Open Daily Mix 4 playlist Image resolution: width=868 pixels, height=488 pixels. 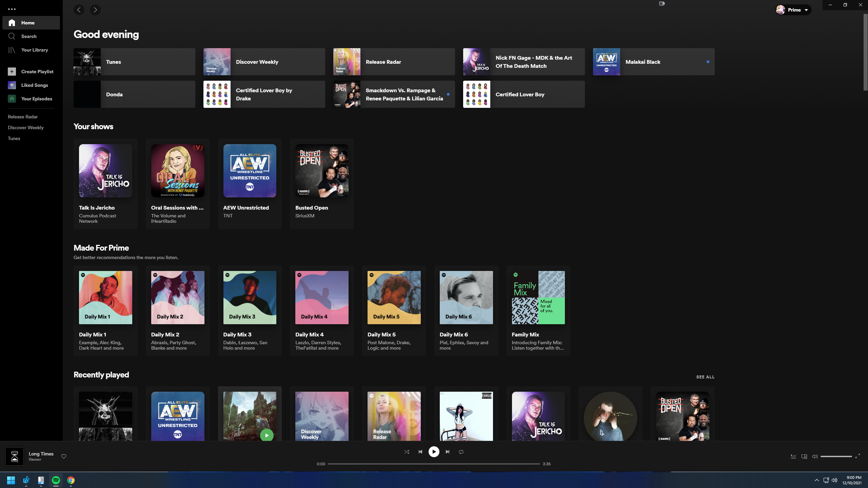(322, 311)
